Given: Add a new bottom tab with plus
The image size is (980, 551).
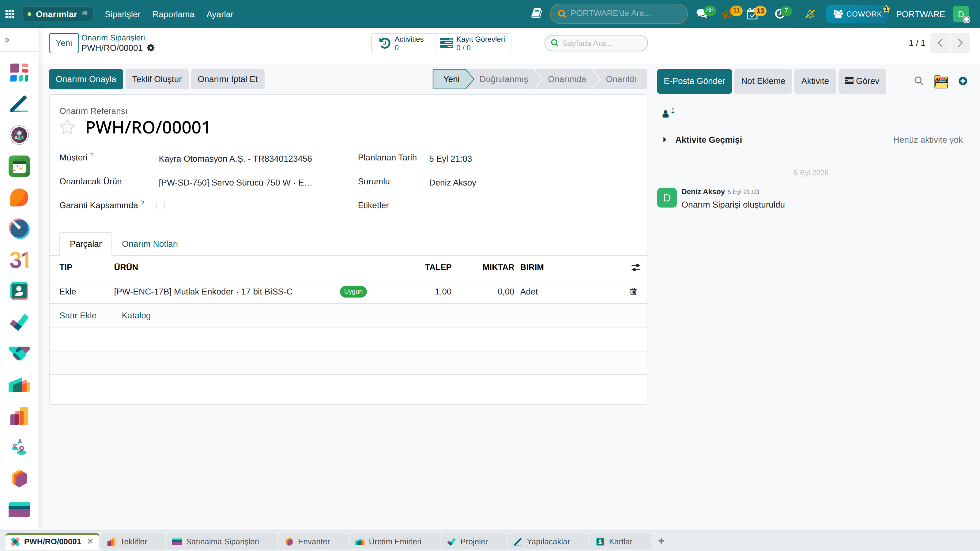Looking at the screenshot, I should pyautogui.click(x=661, y=541).
